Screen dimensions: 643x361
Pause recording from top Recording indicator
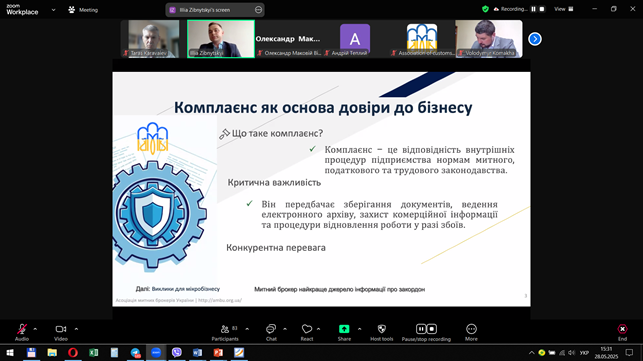534,9
